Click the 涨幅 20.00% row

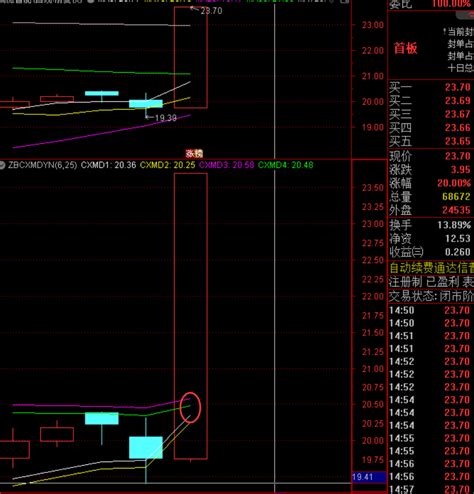[431, 183]
